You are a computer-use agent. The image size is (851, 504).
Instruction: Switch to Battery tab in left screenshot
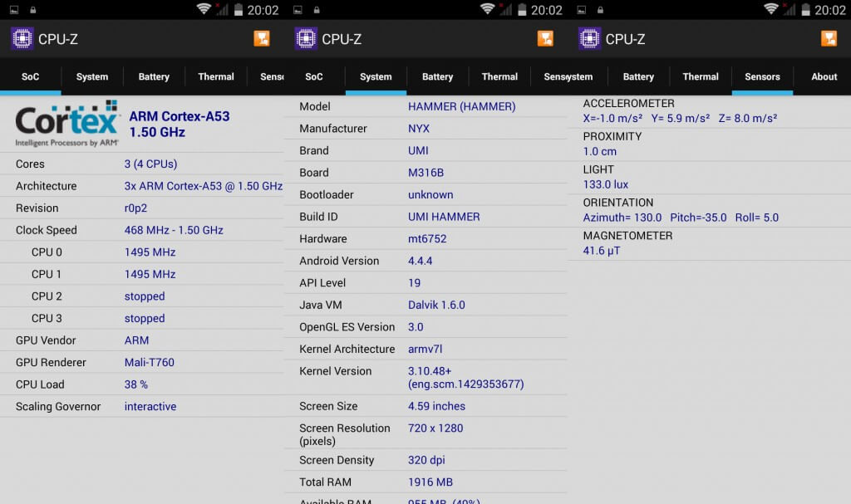point(154,76)
